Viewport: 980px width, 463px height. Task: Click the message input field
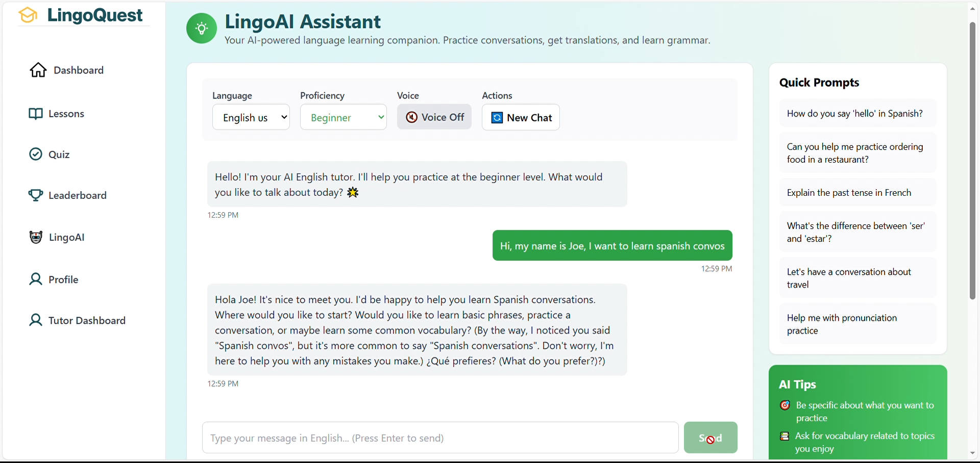[x=439, y=438]
